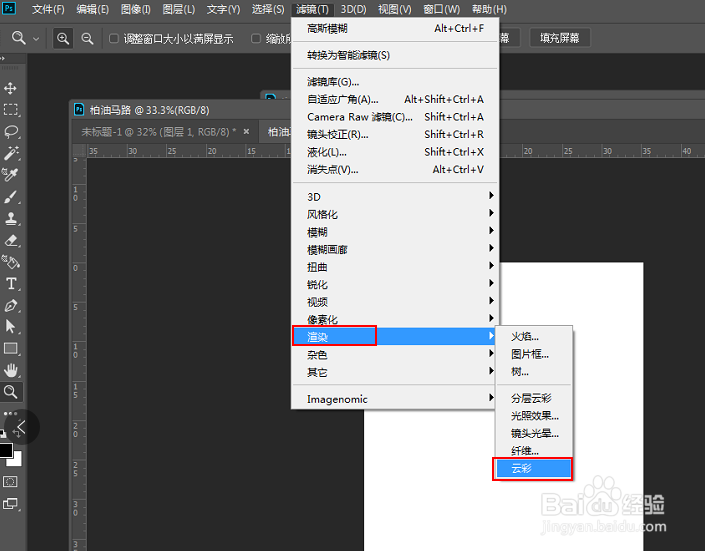Select the Rectangular Marquee tool
Screen dimensions: 705x551
10,110
